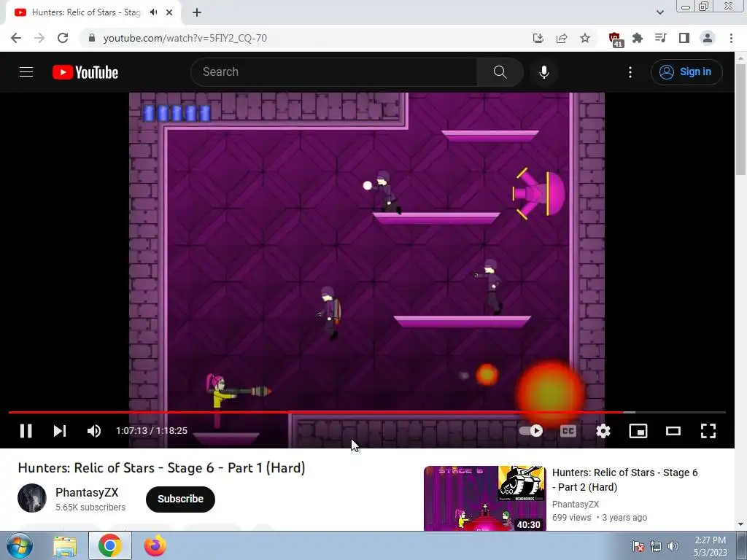
Task: Open PhantasyZX channel avatar
Action: [x=32, y=498]
